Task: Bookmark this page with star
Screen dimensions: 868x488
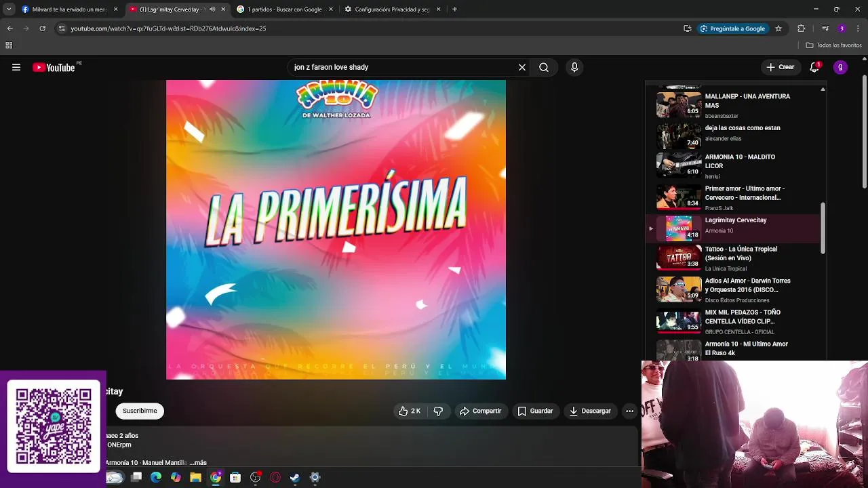Action: pyautogui.click(x=778, y=28)
